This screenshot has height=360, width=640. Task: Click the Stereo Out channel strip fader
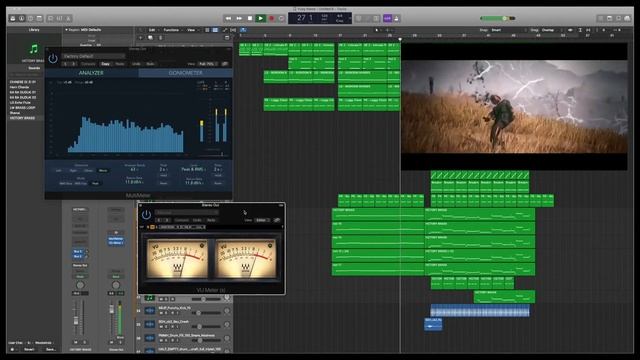(111, 310)
